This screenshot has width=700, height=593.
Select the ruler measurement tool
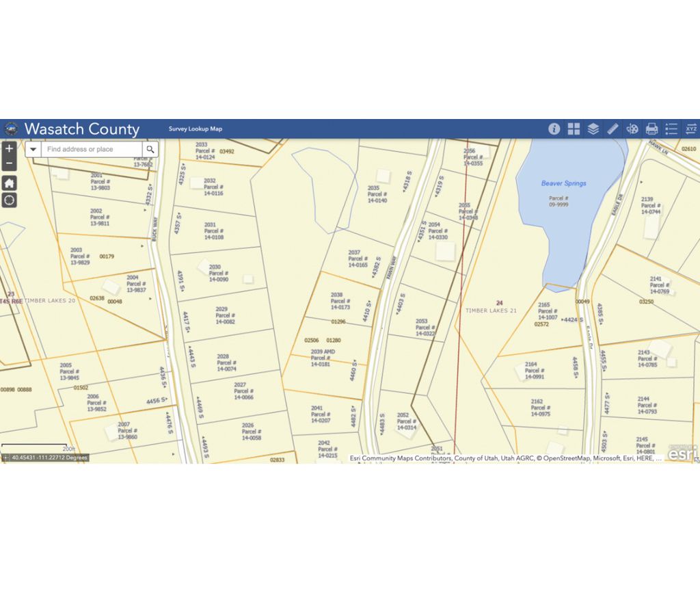(612, 129)
